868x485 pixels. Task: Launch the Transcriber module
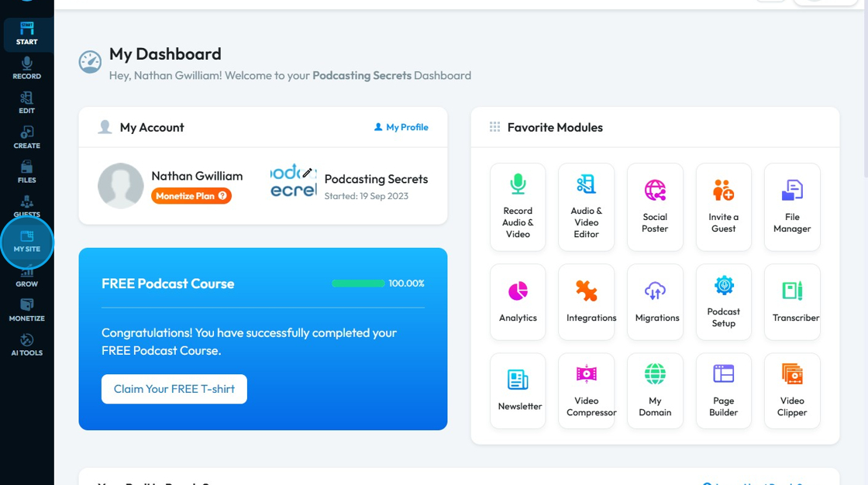click(792, 301)
